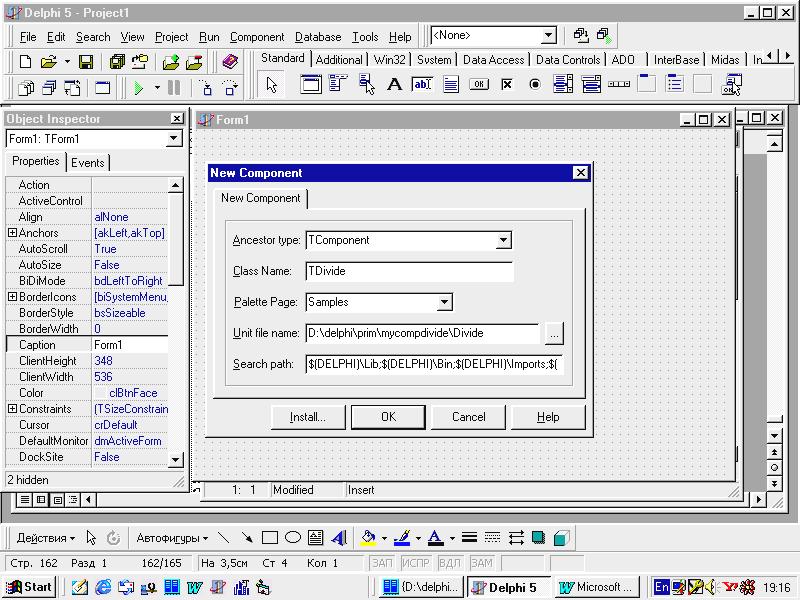This screenshot has height=600, width=800.
Task: Select the Frames component icon
Action: (x=311, y=84)
